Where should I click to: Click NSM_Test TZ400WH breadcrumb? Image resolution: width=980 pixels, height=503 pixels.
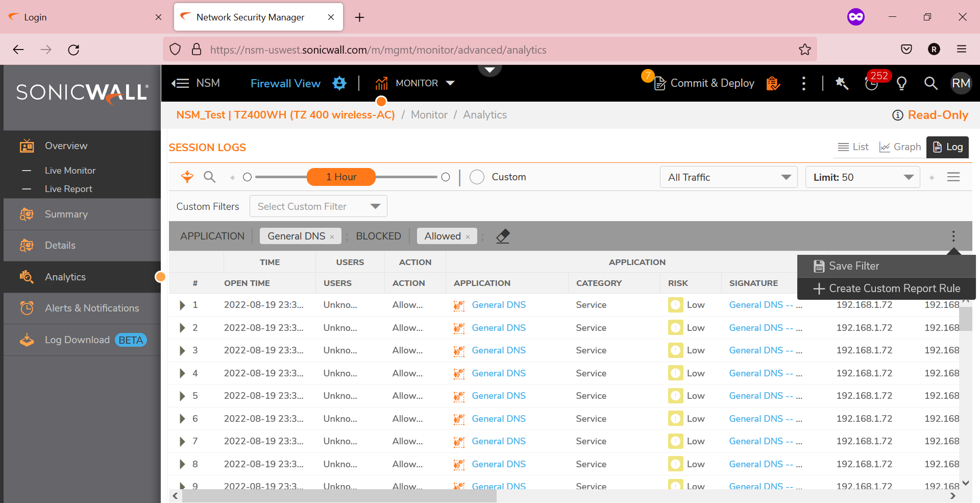point(285,115)
